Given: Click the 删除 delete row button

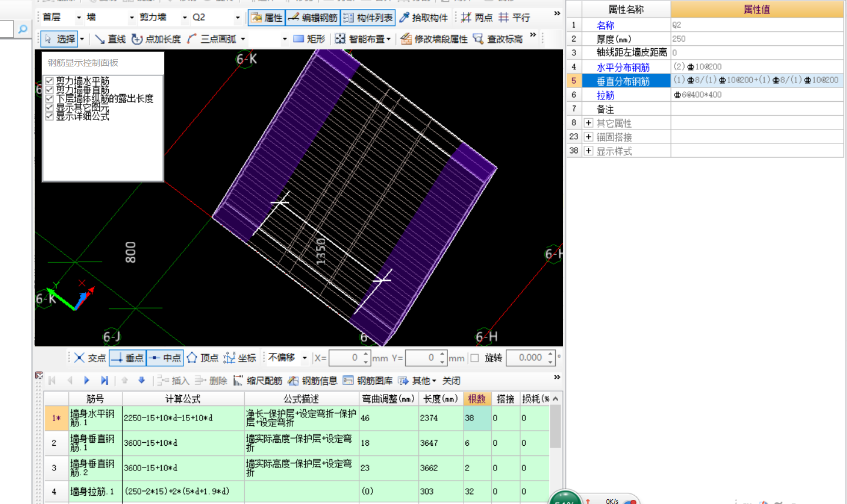Looking at the screenshot, I should (211, 380).
